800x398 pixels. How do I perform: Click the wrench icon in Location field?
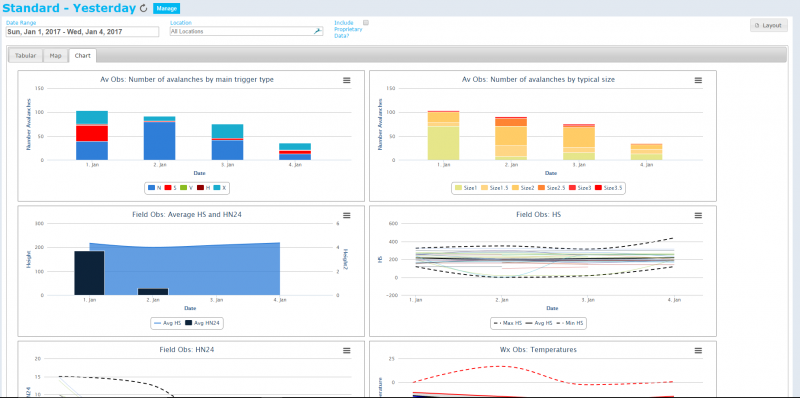[317, 31]
